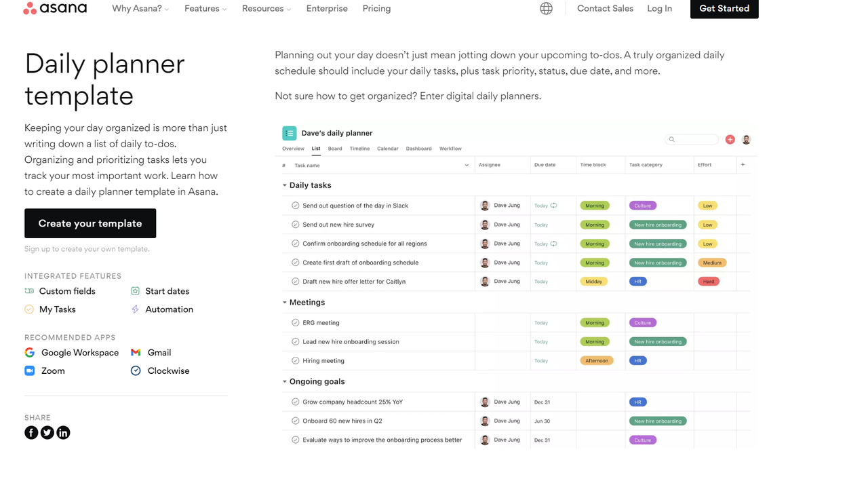Open the Task name column dropdown

pos(467,166)
